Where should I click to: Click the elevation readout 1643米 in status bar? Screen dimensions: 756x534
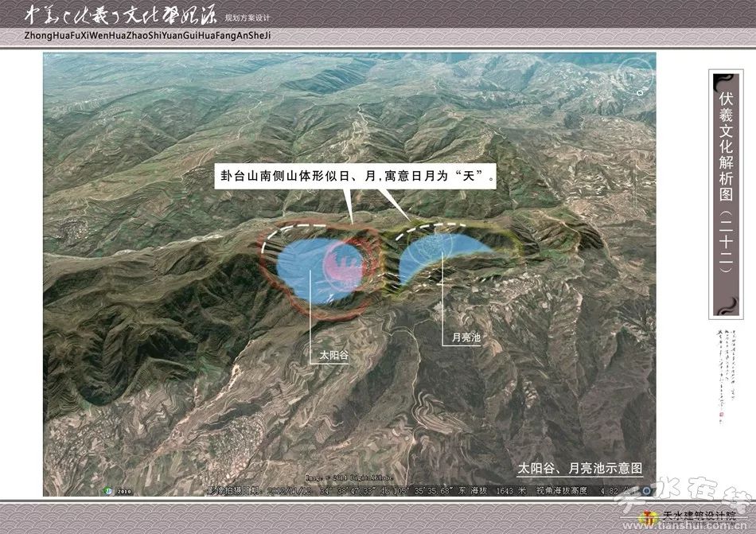(521, 489)
